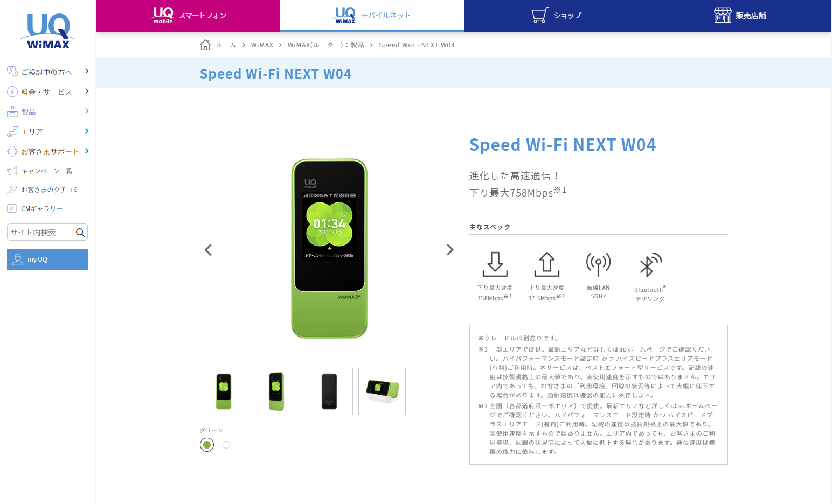The height and width of the screenshot is (504, 832).
Task: Open the UQ WiMAX logo homepage
Action: pos(47,31)
